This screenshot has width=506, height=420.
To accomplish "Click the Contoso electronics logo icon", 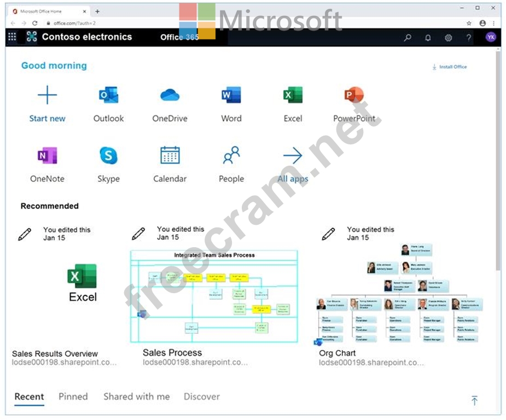I will [32, 37].
